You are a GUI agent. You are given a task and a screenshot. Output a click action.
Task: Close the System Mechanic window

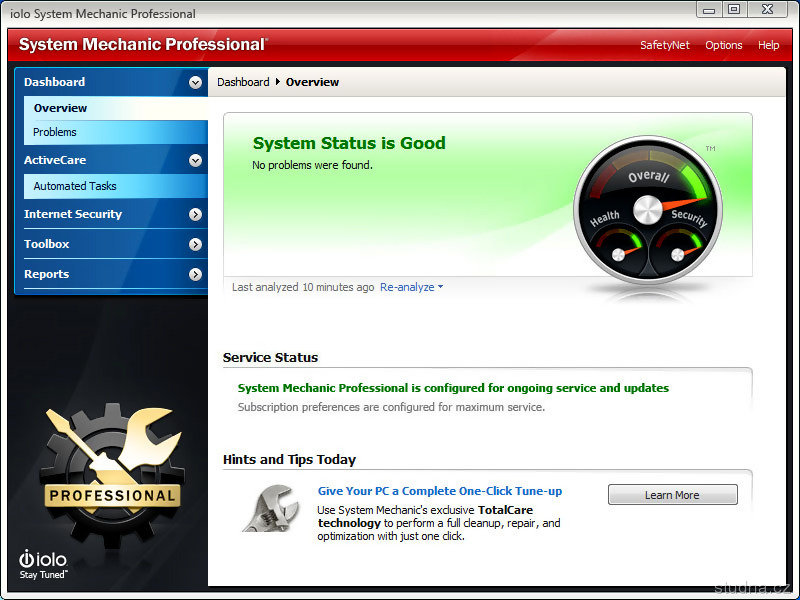pyautogui.click(x=768, y=10)
